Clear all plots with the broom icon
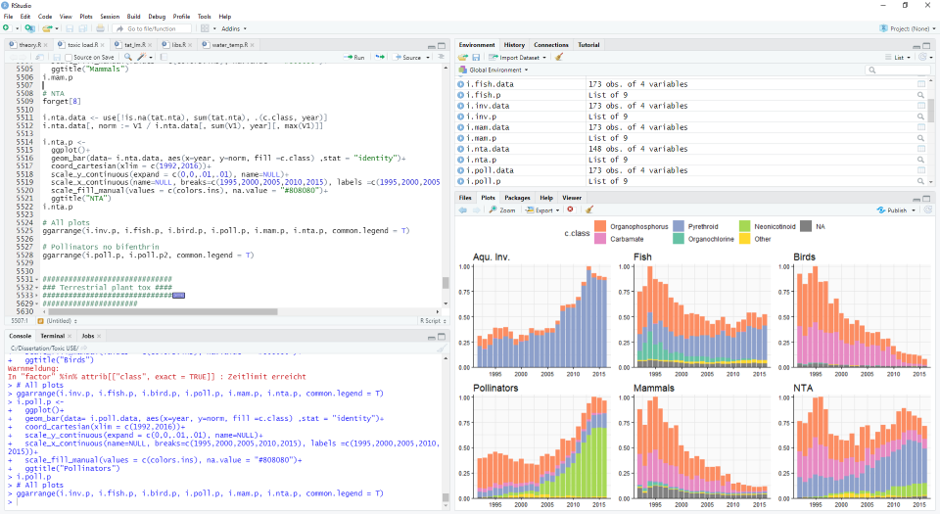 coord(589,210)
